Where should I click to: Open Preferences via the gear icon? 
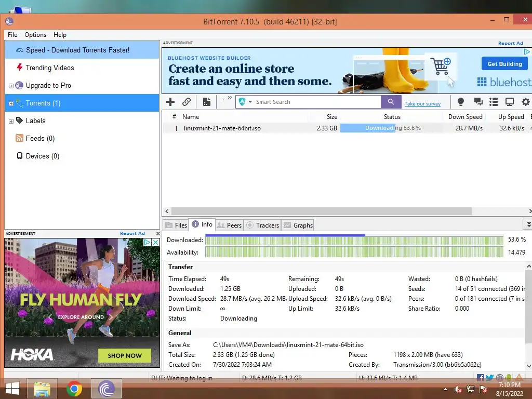click(525, 102)
